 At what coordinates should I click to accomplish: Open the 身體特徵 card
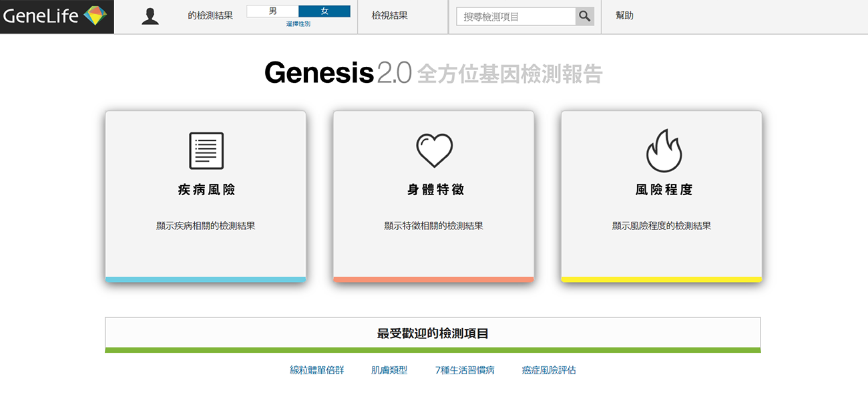434,196
